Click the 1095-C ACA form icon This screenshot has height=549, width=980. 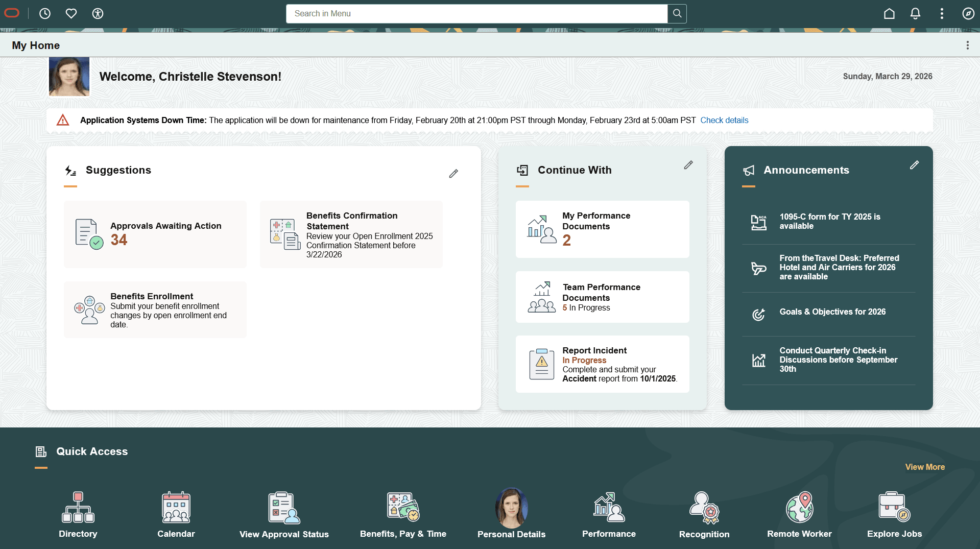coord(759,222)
